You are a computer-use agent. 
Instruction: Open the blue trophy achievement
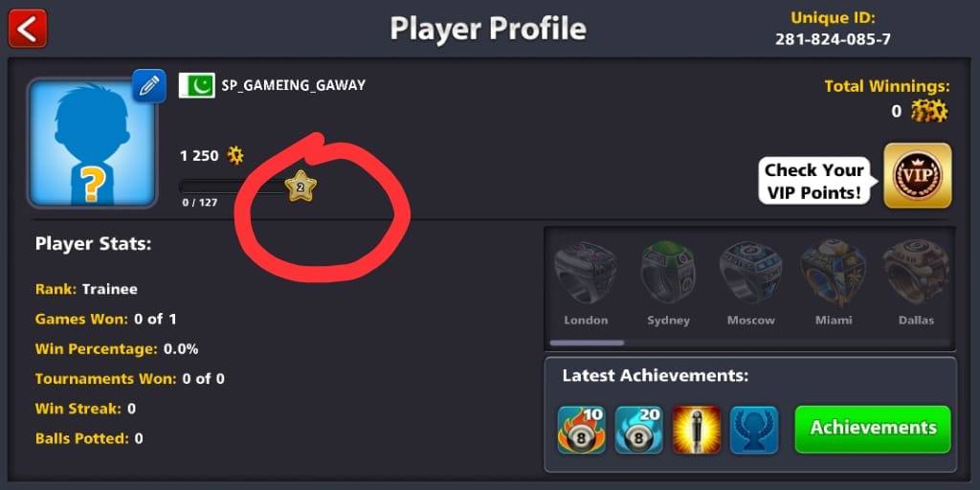pyautogui.click(x=754, y=430)
